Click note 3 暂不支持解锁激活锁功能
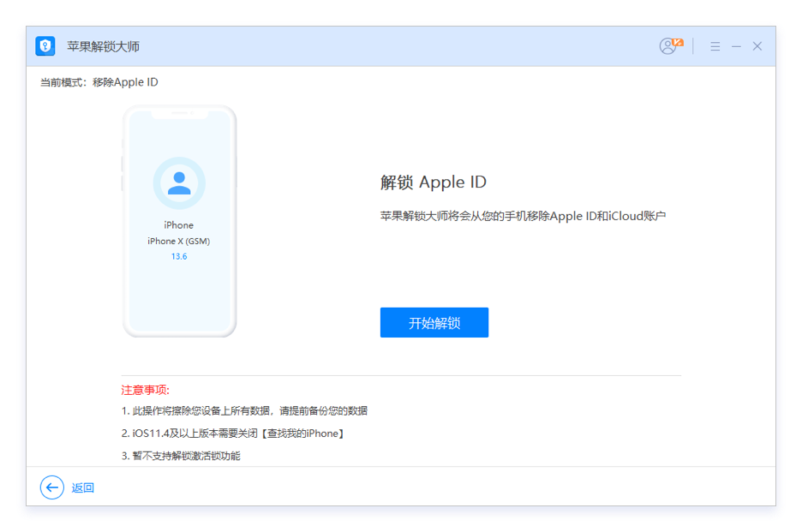This screenshot has width=802, height=532. coord(181,456)
